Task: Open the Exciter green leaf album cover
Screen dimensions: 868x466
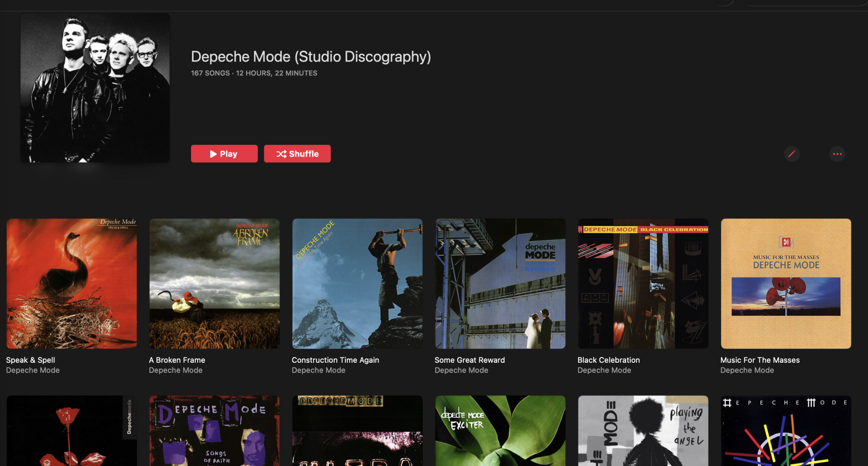Action: [x=500, y=430]
